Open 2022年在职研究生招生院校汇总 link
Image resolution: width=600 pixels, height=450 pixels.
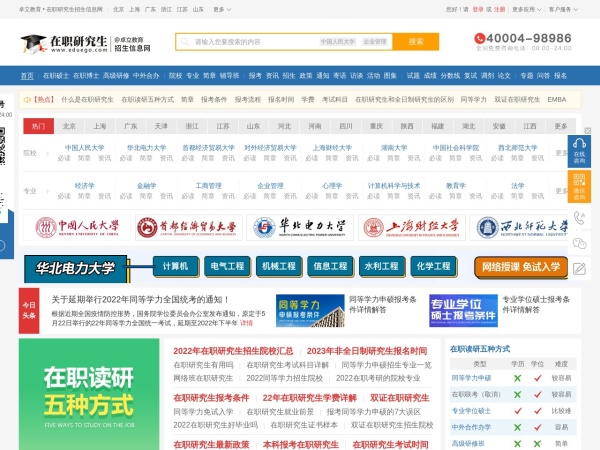pos(234,351)
